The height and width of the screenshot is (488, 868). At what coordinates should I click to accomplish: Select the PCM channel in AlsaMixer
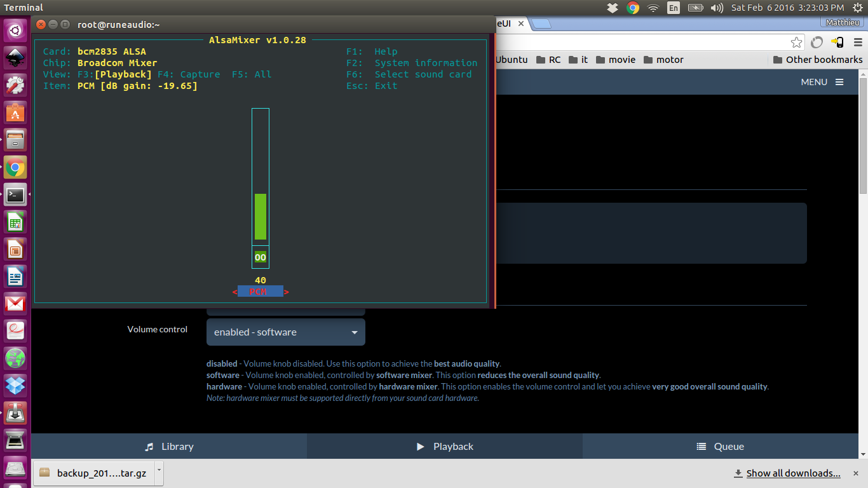point(261,292)
